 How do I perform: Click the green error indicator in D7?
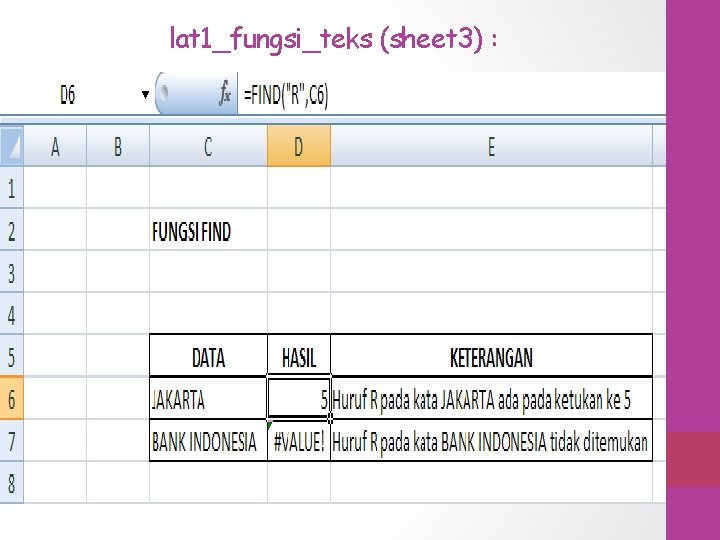click(x=270, y=424)
